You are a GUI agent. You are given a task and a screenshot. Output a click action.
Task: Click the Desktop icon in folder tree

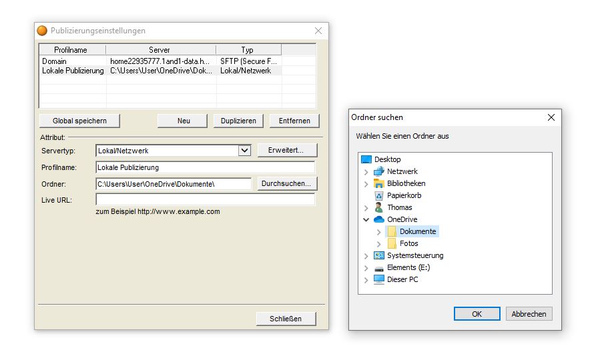coord(366,159)
